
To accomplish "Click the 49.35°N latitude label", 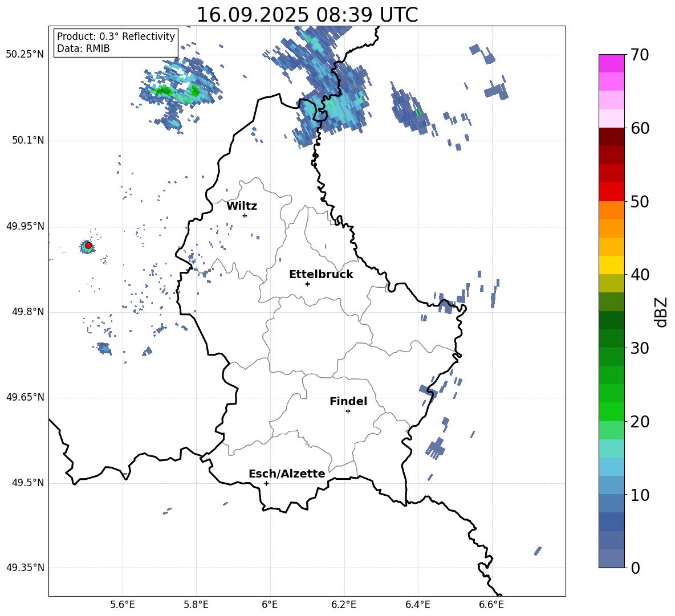I will 25,568.
